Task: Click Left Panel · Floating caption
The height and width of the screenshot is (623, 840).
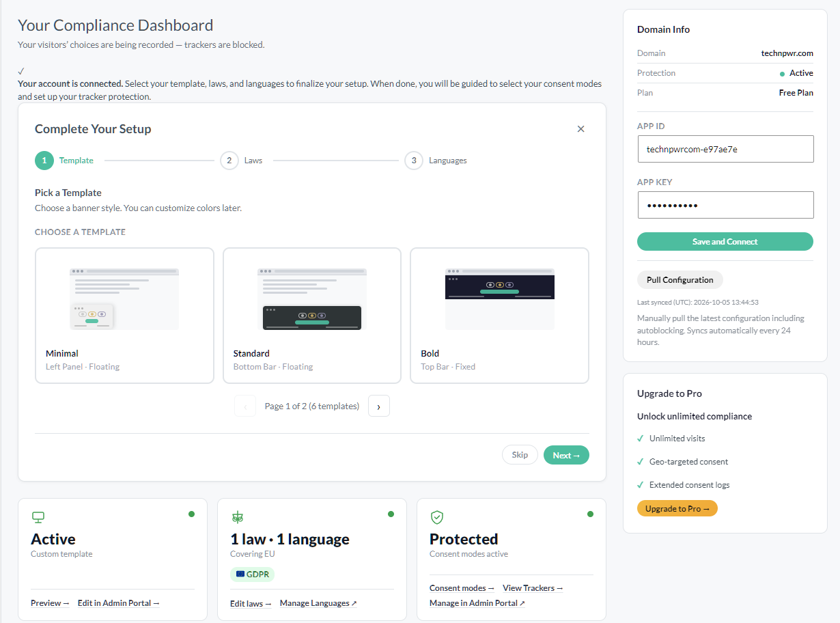Action: [83, 367]
